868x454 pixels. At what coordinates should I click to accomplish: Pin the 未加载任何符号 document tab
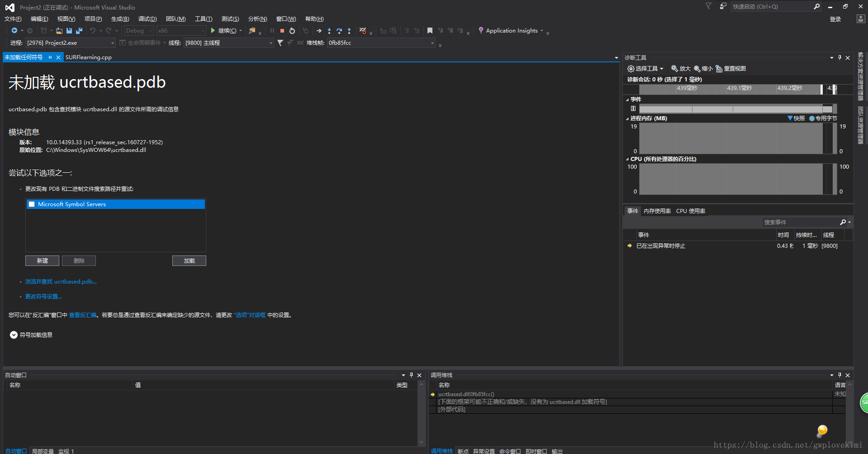(x=50, y=57)
